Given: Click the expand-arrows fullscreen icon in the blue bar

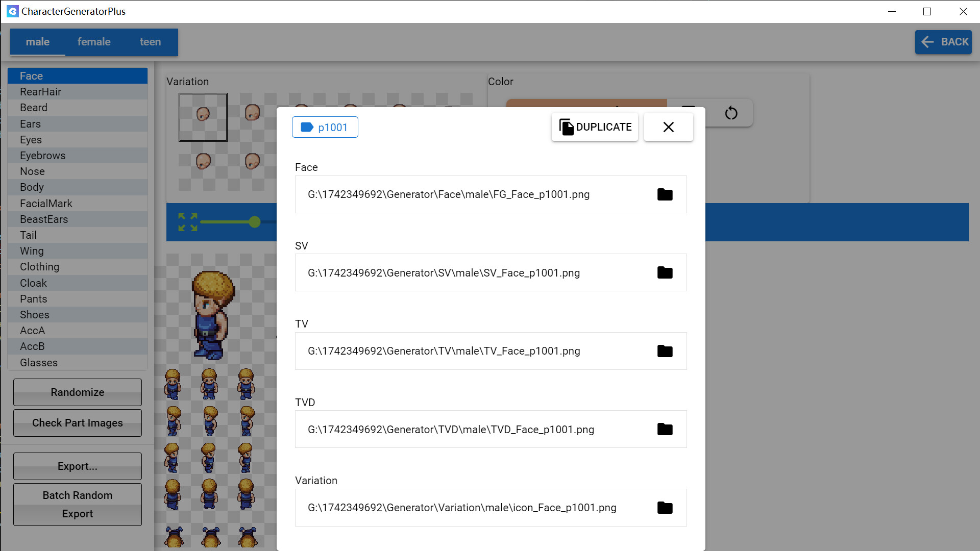Looking at the screenshot, I should point(187,222).
